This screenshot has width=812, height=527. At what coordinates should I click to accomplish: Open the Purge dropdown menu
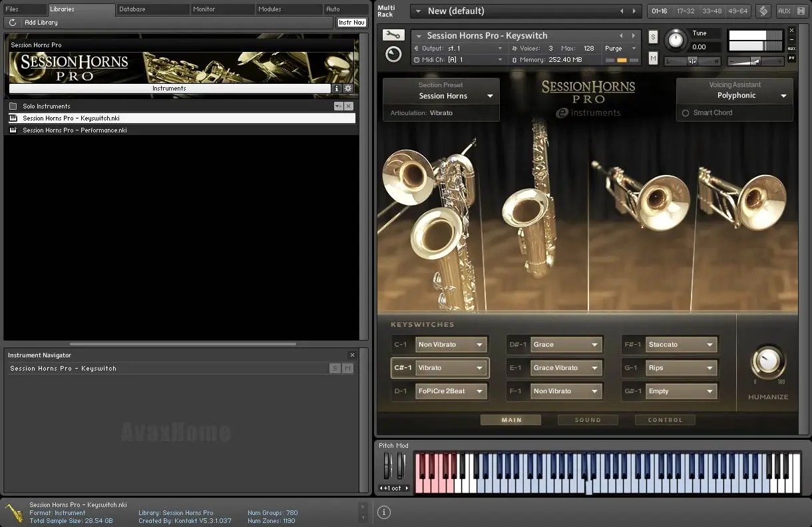click(620, 48)
